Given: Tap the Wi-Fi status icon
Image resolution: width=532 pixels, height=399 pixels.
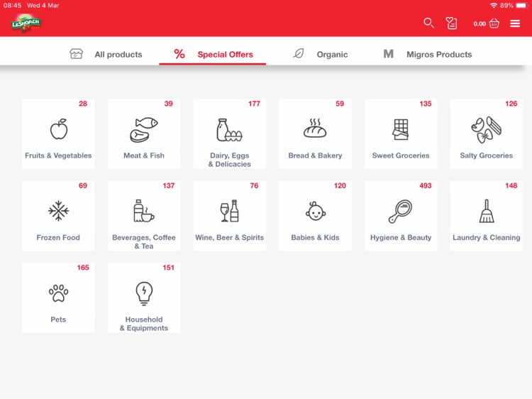Looking at the screenshot, I should point(494,6).
